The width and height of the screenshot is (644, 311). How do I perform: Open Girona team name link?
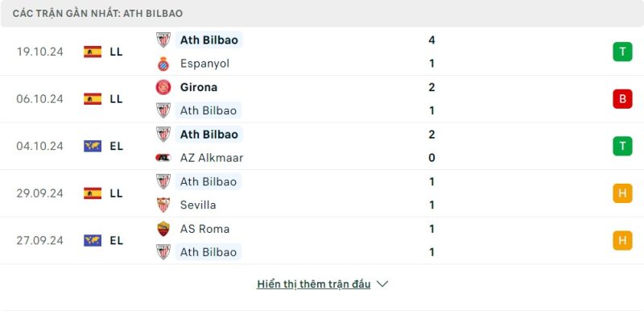point(199,87)
